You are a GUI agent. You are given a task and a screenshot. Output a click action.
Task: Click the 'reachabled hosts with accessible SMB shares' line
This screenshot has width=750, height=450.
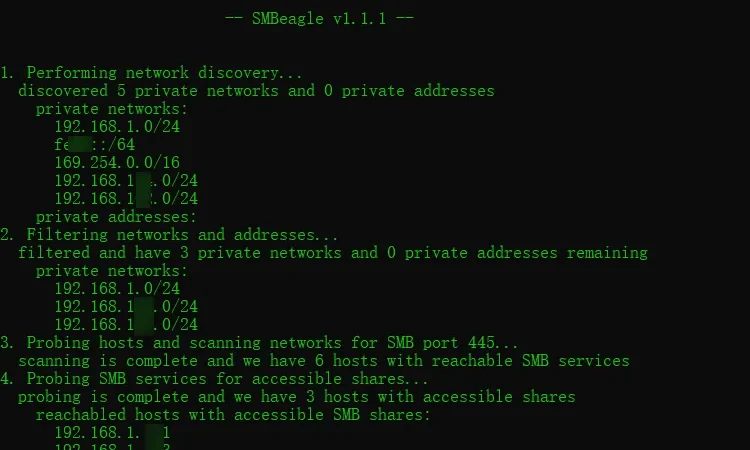[x=233, y=415]
